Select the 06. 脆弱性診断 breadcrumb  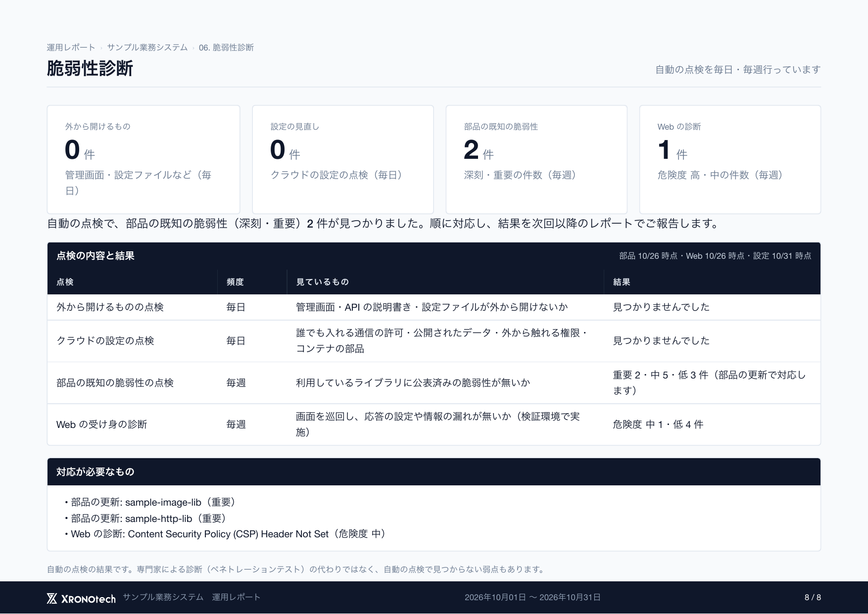(226, 47)
